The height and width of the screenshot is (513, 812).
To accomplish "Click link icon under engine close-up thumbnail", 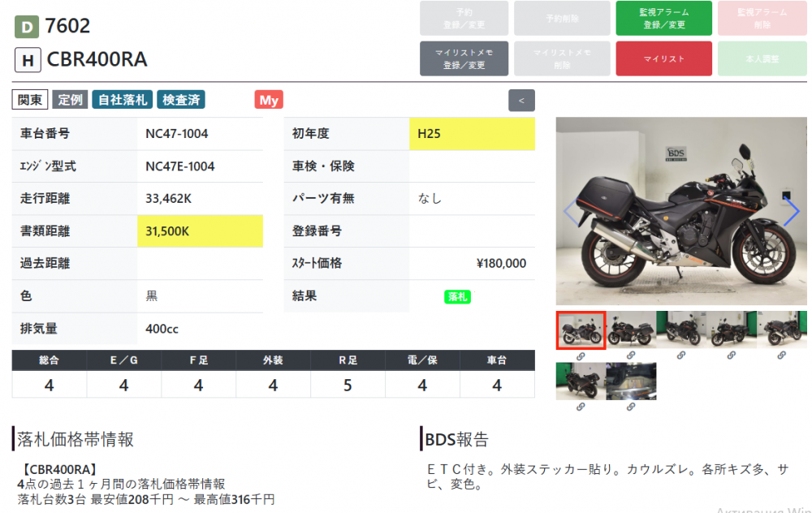I will coord(631,407).
